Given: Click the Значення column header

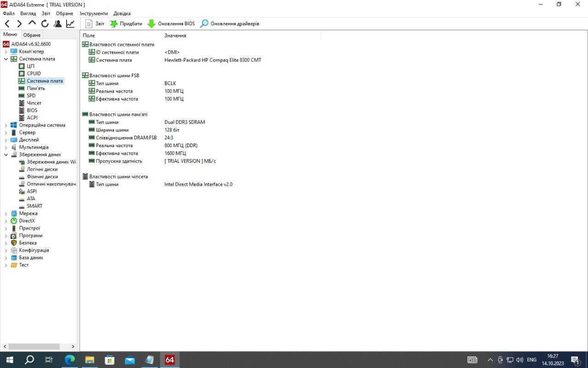Looking at the screenshot, I should tap(241, 35).
